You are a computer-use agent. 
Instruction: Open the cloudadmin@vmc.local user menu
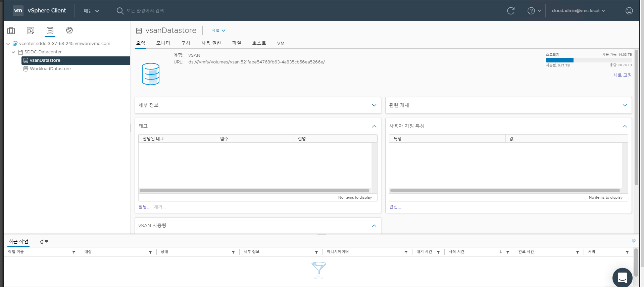(579, 11)
